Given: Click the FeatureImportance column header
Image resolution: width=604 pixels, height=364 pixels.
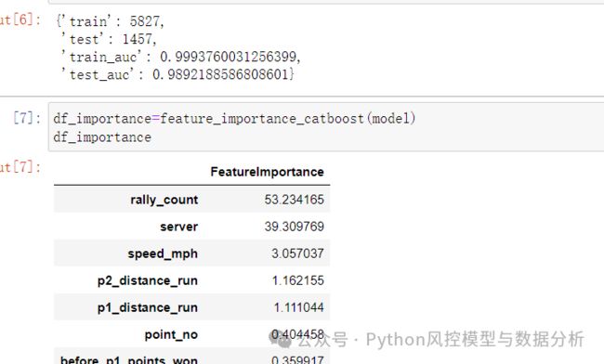Looking at the screenshot, I should [x=267, y=172].
